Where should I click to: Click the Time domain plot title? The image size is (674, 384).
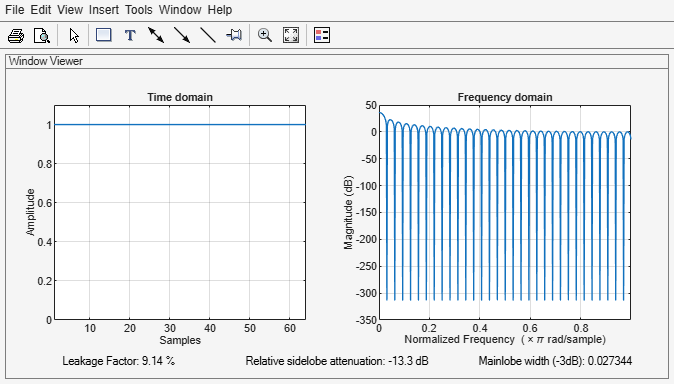coord(180,97)
